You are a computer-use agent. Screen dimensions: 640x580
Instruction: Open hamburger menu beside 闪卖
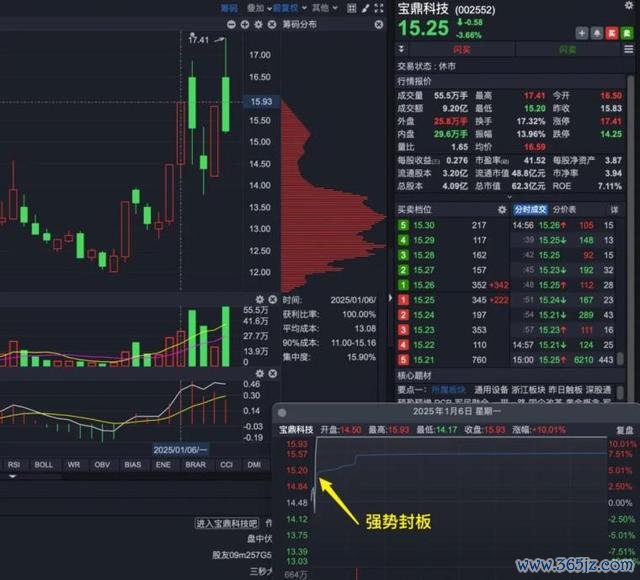pyautogui.click(x=629, y=50)
